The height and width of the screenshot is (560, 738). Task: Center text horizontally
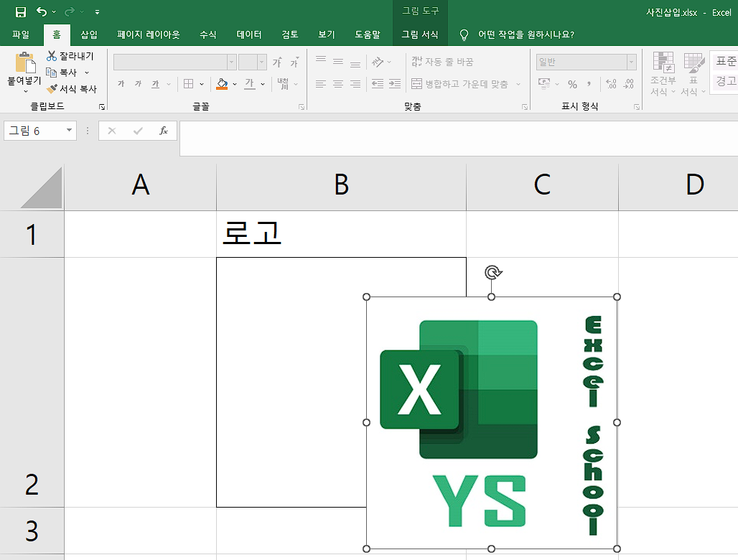338,84
